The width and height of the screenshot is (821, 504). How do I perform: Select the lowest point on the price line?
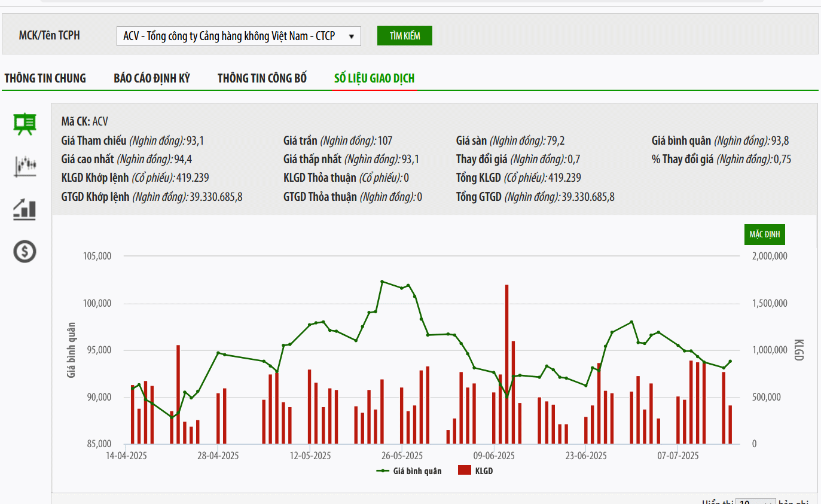172,417
